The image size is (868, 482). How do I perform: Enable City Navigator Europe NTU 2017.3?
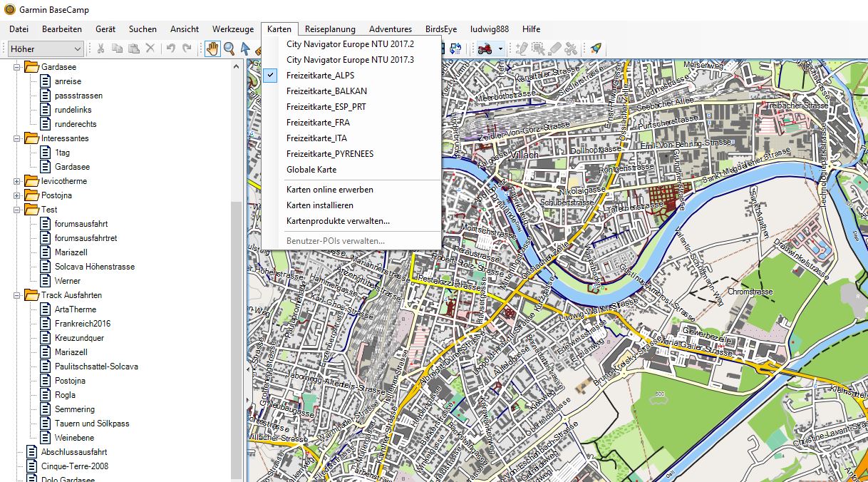[x=350, y=60]
